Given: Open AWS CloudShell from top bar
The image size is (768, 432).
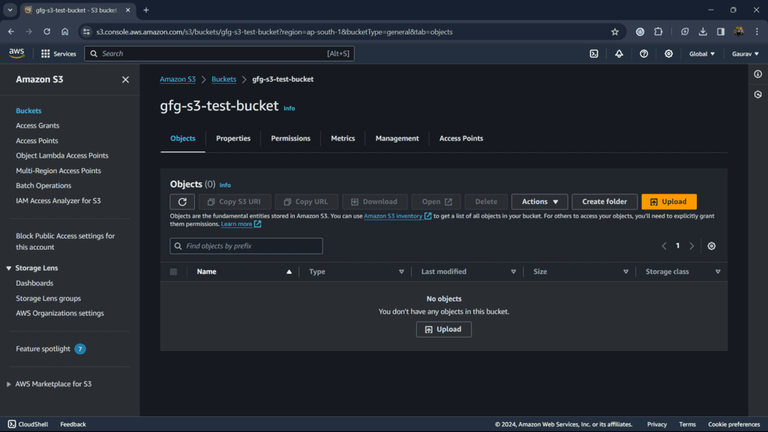Looking at the screenshot, I should (x=594, y=54).
